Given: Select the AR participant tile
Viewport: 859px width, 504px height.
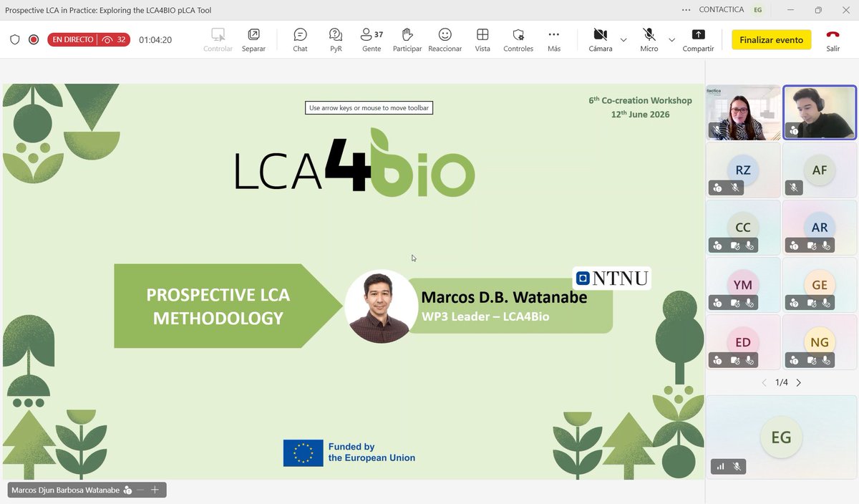Looking at the screenshot, I should click(x=820, y=227).
